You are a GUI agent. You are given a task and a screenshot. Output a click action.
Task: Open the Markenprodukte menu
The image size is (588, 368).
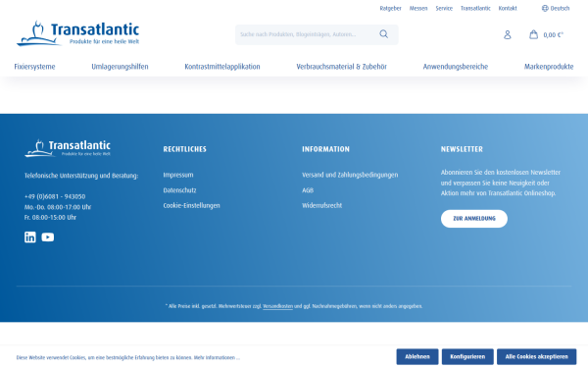point(549,67)
